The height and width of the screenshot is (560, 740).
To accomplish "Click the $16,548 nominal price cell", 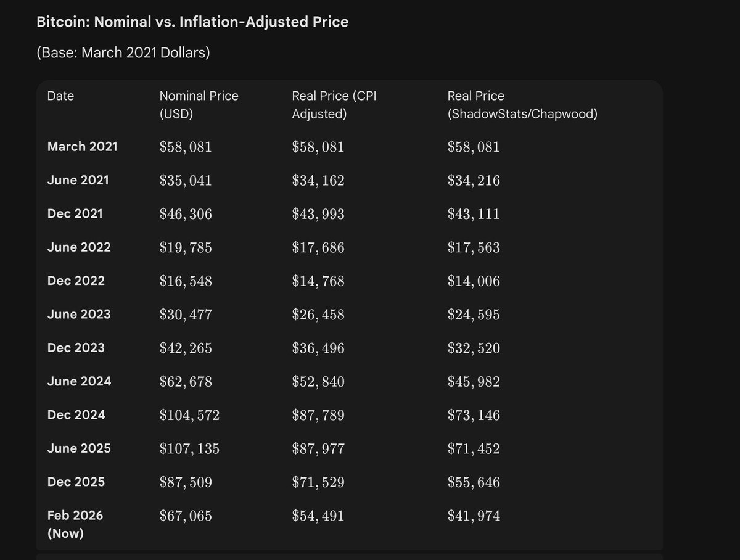I will pyautogui.click(x=186, y=281).
